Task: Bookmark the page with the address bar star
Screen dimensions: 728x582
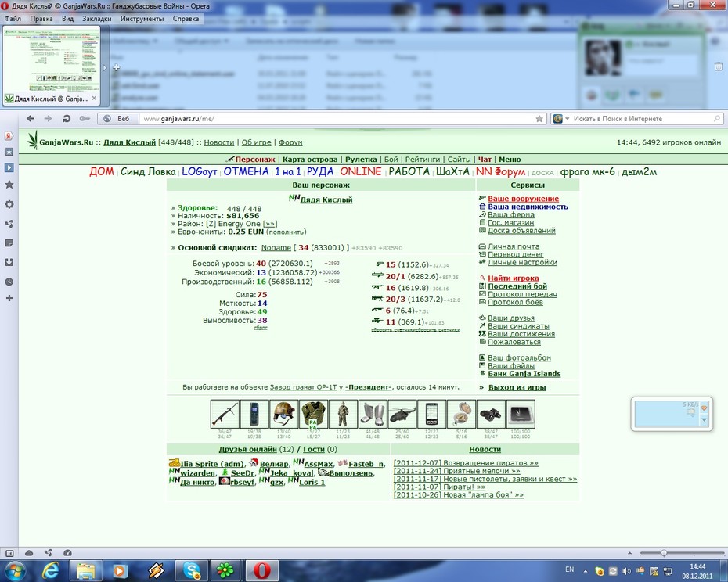Action: 539,119
